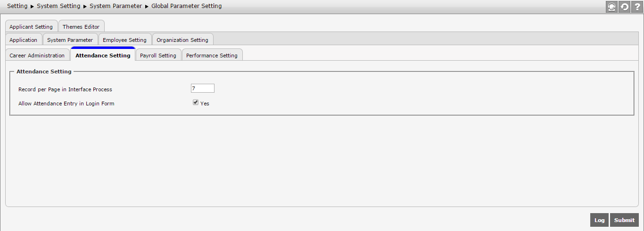Screen dimensions: 644x231
Task: Focus the Record per Page input field
Action: click(202, 88)
